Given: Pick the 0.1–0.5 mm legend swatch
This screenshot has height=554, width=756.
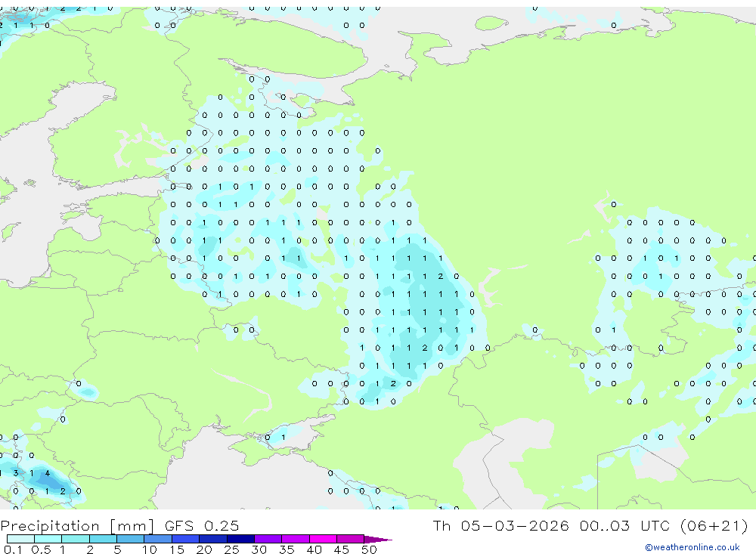Looking at the screenshot, I should 20,539.
